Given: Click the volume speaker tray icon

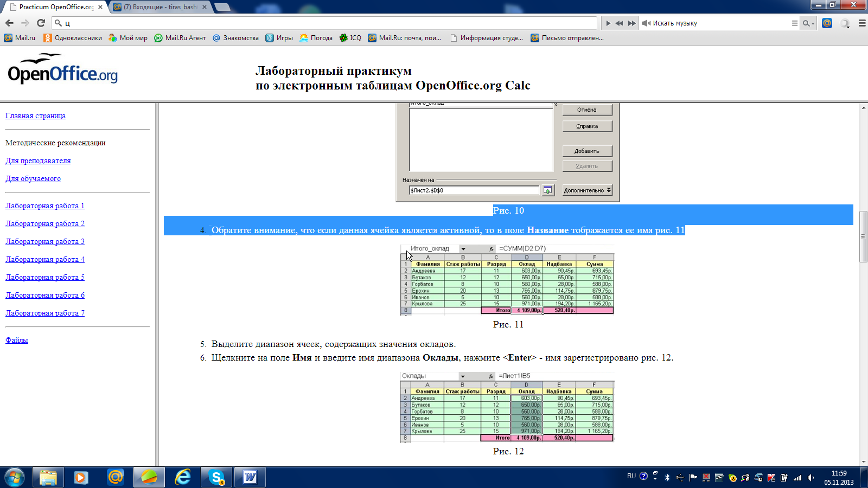Looking at the screenshot, I should (x=810, y=478).
